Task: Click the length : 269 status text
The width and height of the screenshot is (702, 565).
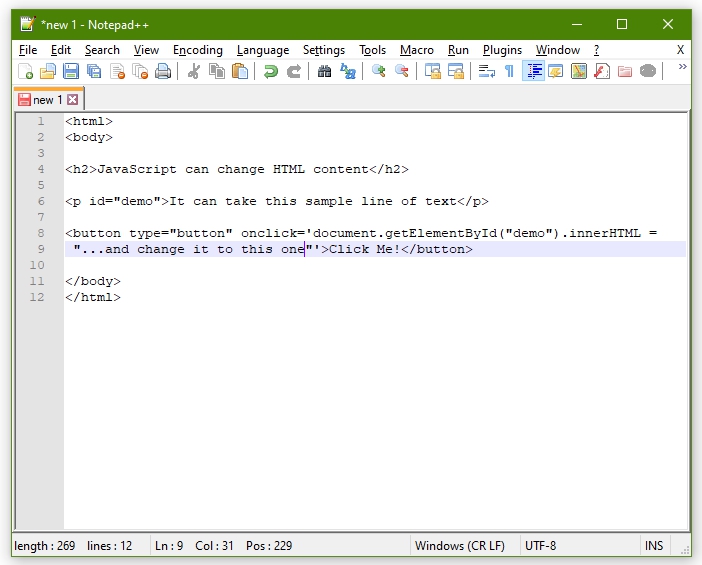Action: (x=45, y=546)
